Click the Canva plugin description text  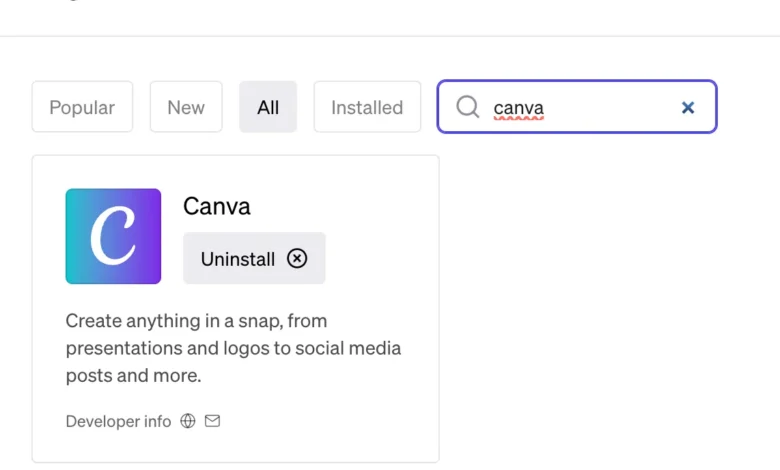coord(233,348)
